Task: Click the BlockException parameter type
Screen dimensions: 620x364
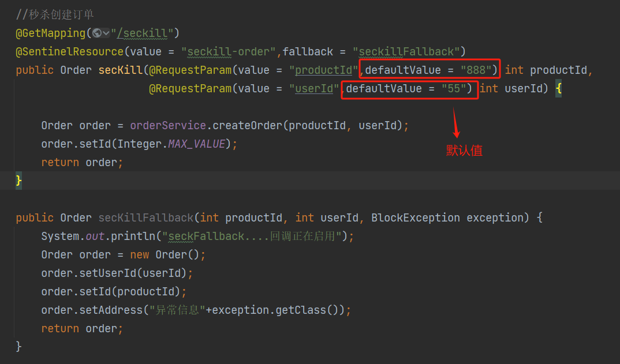Action: point(416,218)
